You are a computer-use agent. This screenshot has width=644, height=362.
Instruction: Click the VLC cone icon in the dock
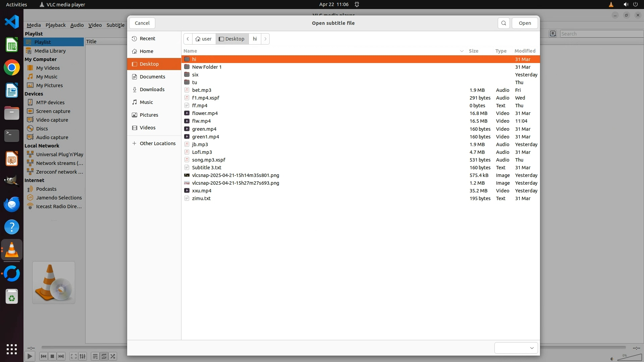(12, 250)
